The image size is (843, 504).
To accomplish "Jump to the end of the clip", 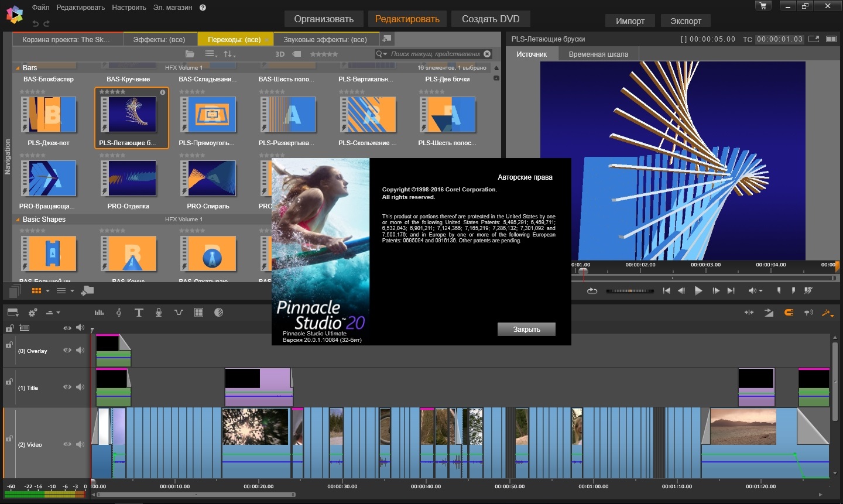I will [x=731, y=290].
